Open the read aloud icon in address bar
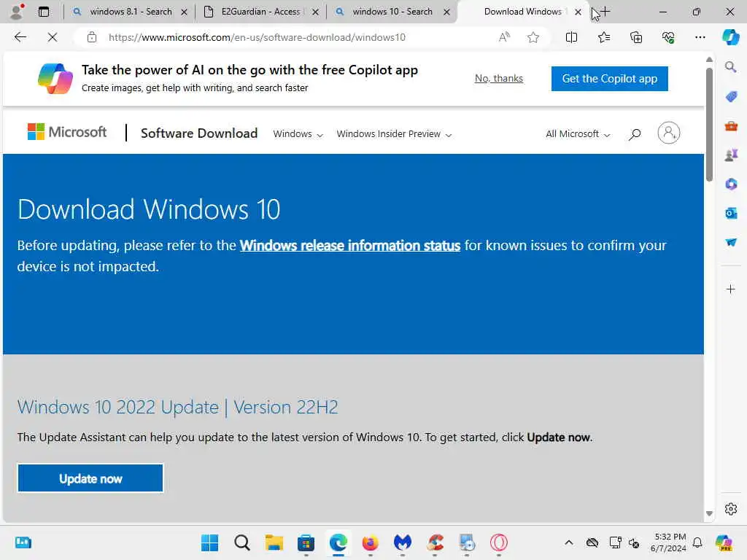The width and height of the screenshot is (747, 560). pos(504,37)
